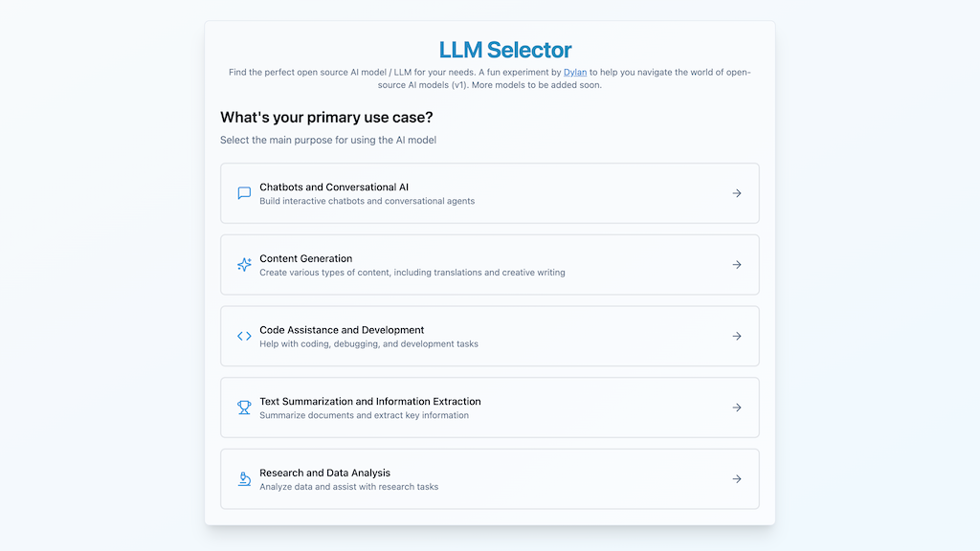Click the arrow on the Code Assistance row
Screen dimensions: 980x551
point(736,336)
